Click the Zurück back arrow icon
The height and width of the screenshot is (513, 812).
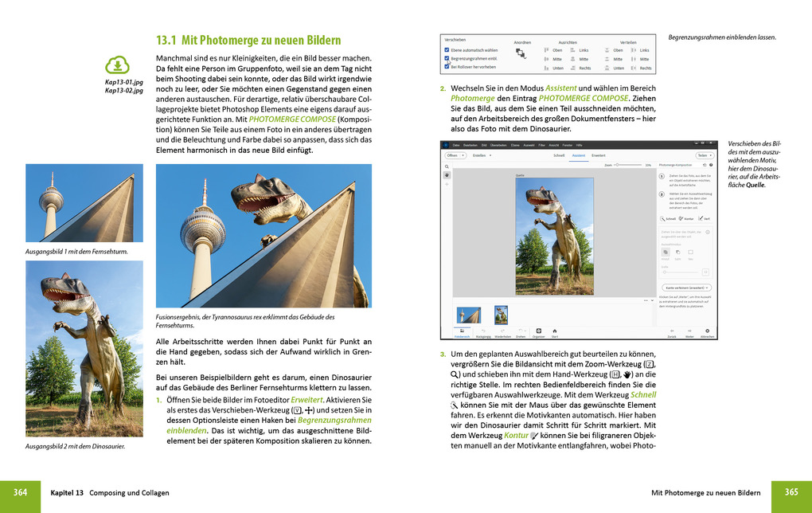(672, 331)
